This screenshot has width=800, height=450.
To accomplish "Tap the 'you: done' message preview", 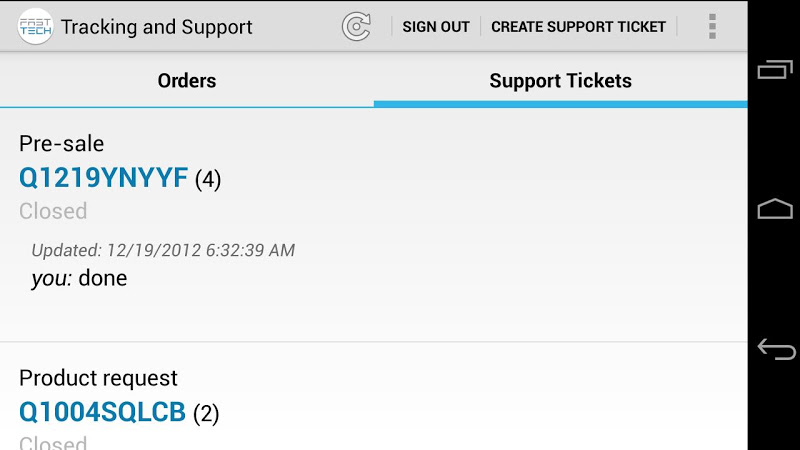I will tap(79, 278).
